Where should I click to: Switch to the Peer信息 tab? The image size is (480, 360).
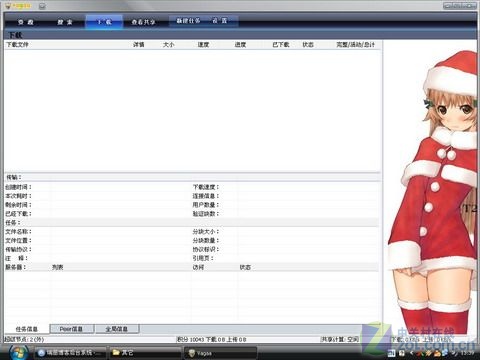point(71,329)
